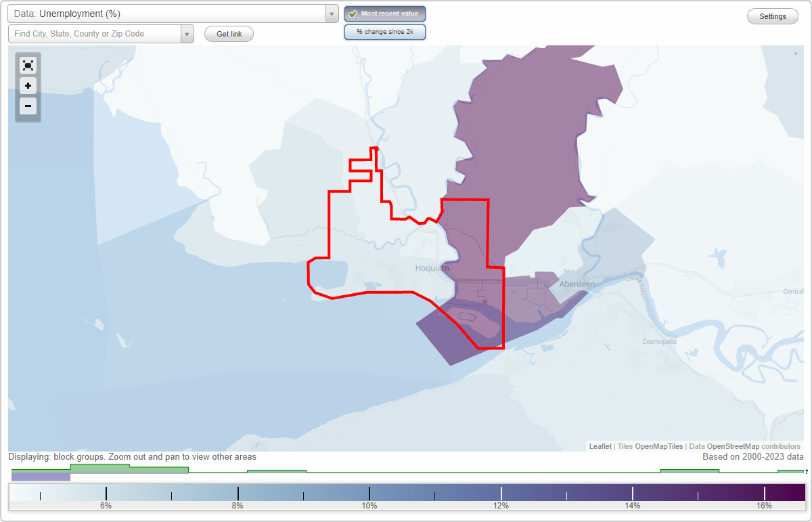
Task: Click the 16% mark on the legend scale
Action: pyautogui.click(x=764, y=506)
